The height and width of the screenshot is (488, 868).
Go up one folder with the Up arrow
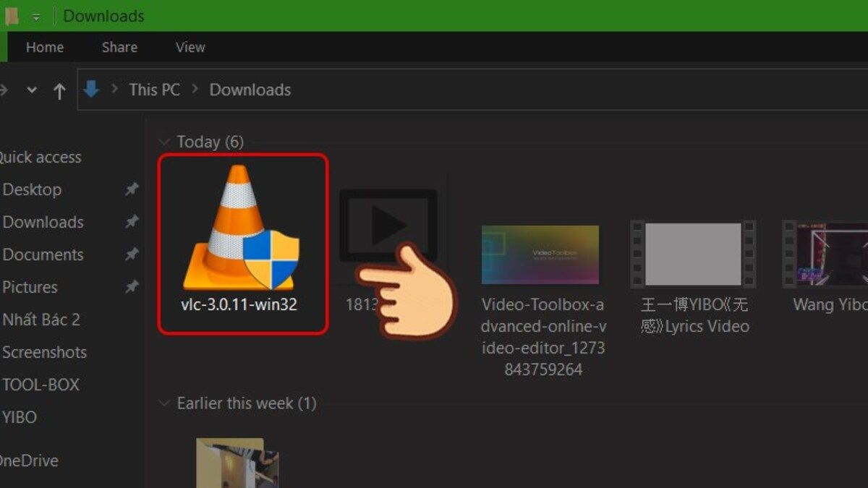point(59,90)
